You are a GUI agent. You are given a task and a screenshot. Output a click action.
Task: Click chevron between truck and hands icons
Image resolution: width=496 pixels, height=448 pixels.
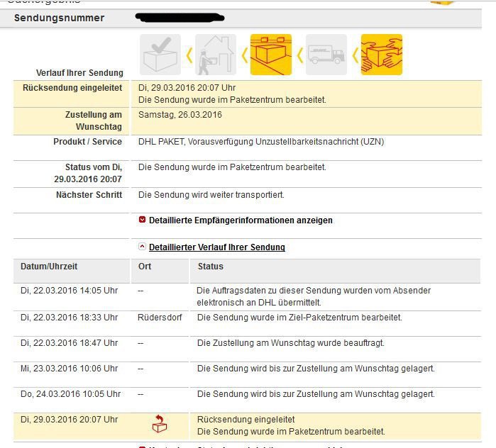[354, 55]
